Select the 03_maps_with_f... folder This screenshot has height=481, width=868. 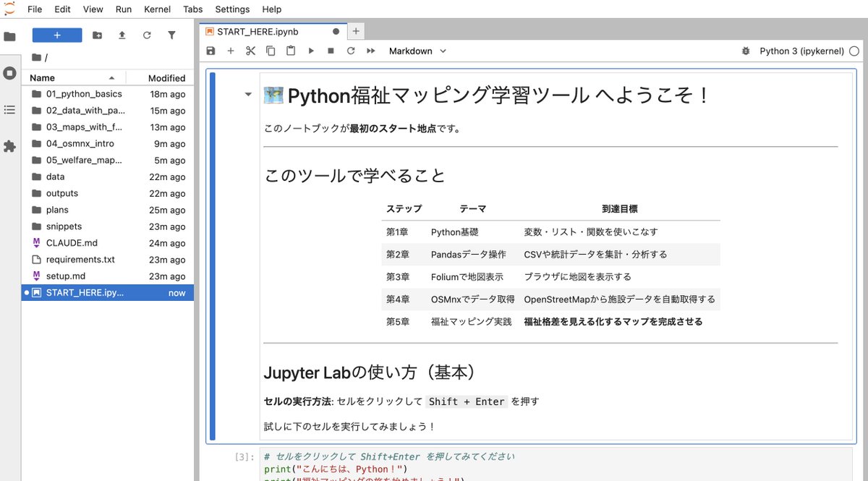coord(108,127)
